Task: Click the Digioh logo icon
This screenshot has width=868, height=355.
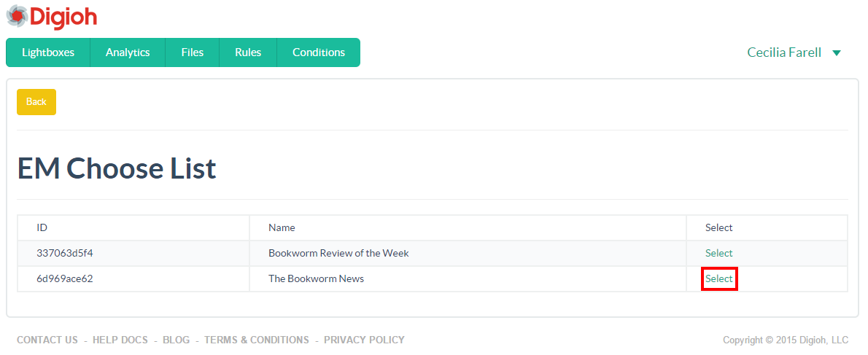Action: [x=17, y=16]
